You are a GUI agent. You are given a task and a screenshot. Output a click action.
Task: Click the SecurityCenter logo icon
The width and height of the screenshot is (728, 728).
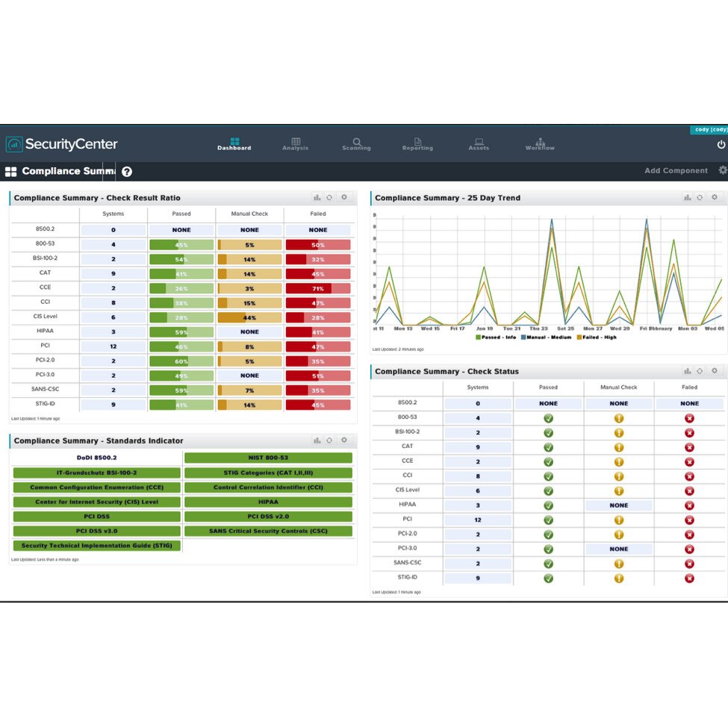click(14, 144)
